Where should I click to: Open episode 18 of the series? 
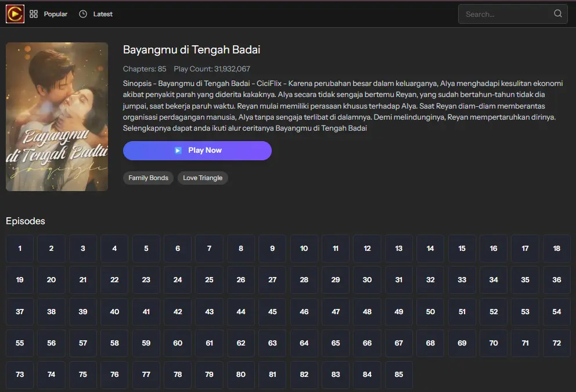click(556, 248)
